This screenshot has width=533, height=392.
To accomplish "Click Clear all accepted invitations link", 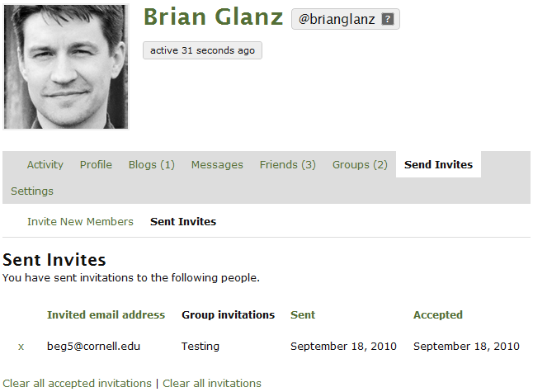I will pos(78,384).
